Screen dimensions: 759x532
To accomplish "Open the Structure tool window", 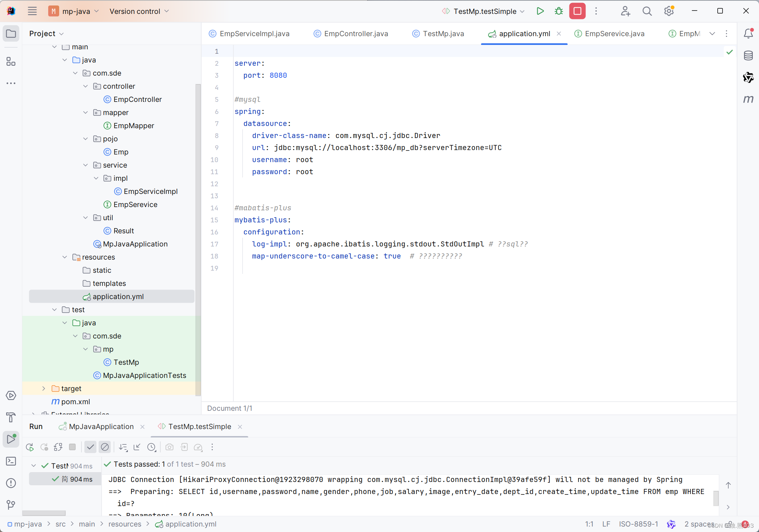I will [11, 62].
